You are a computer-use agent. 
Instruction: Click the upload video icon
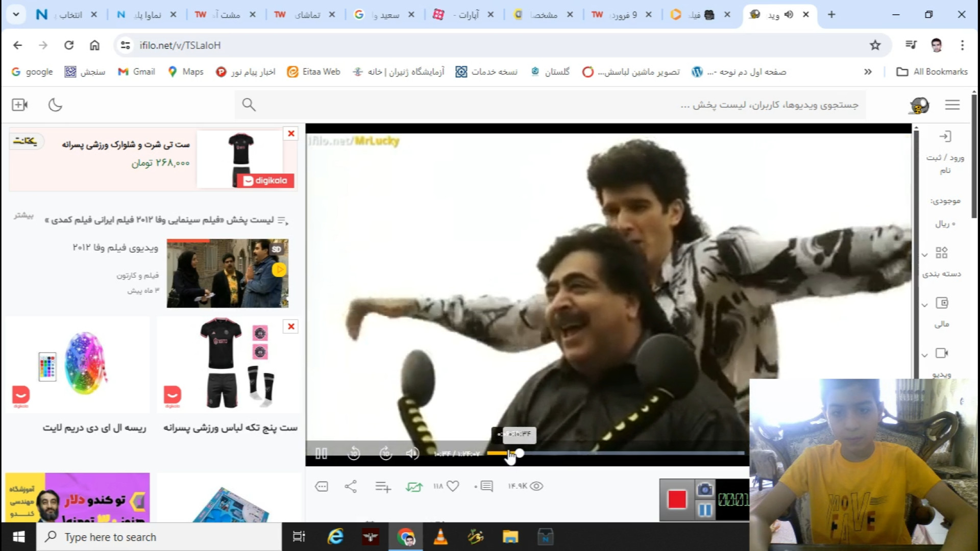pyautogui.click(x=19, y=105)
